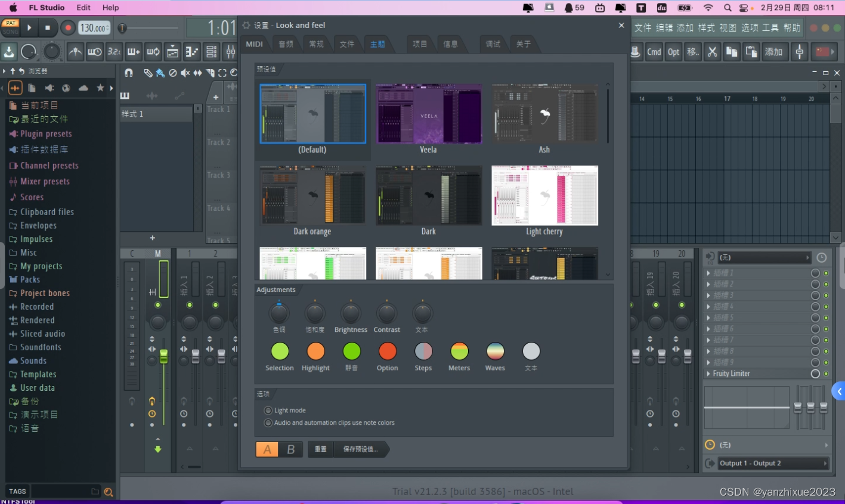Screen dimensions: 845x504
Task: Select the slip tool with the double arrow
Action: coord(197,73)
